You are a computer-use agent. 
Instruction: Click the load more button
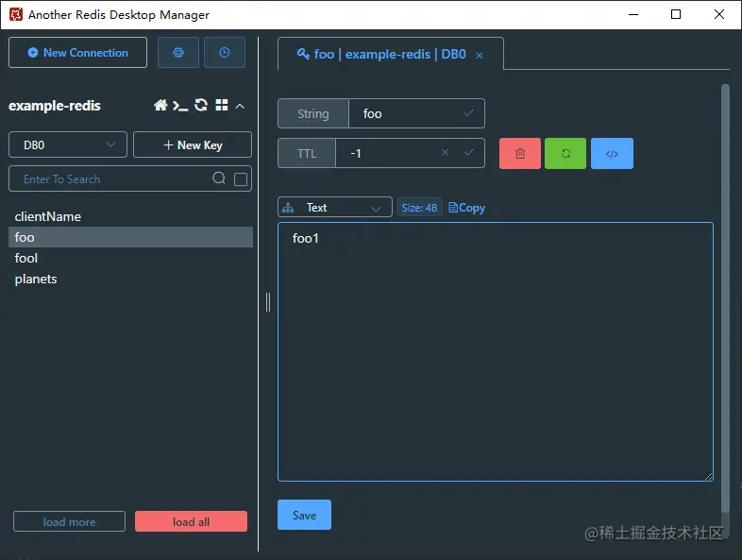point(69,521)
